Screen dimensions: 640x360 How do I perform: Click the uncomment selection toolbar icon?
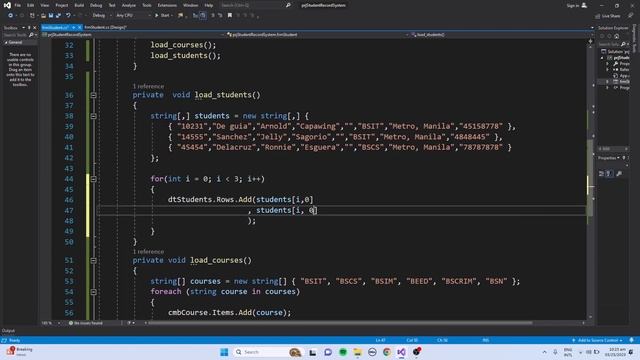click(x=220, y=16)
